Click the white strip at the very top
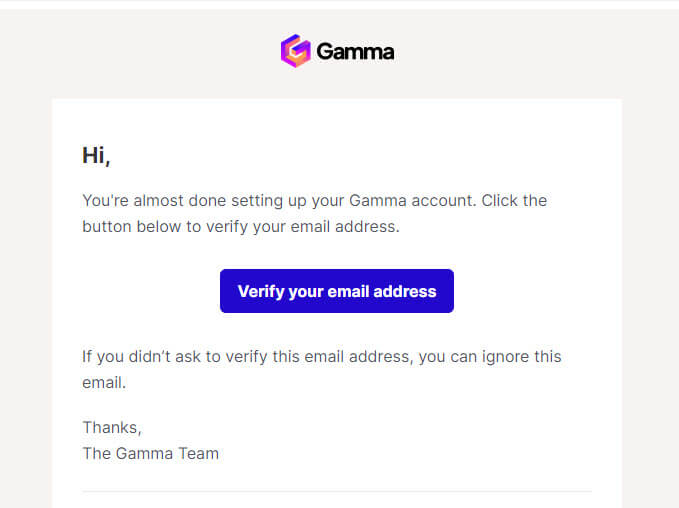 click(340, 4)
